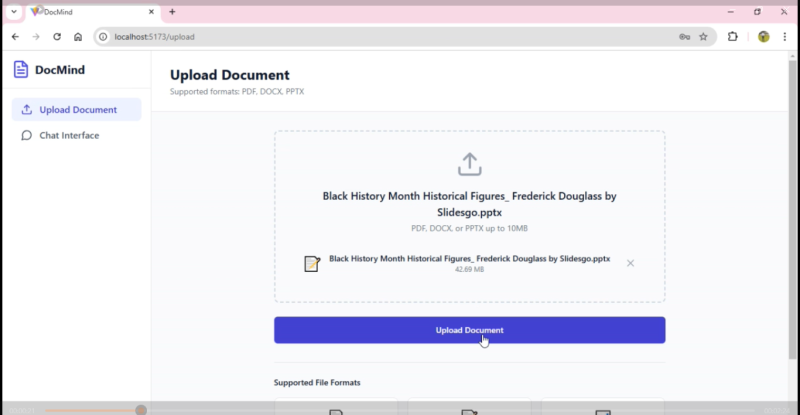This screenshot has width=800, height=415.
Task: Open the password key icon in address bar
Action: click(684, 37)
